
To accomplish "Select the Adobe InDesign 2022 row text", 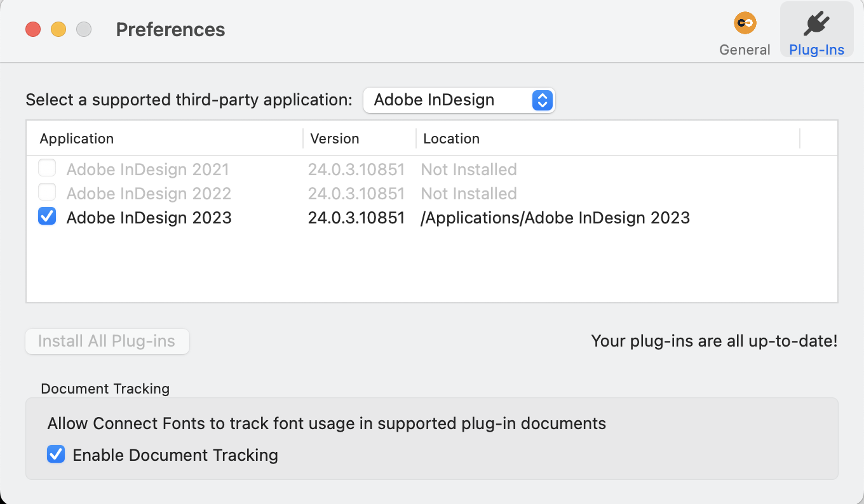I will pyautogui.click(x=149, y=194).
